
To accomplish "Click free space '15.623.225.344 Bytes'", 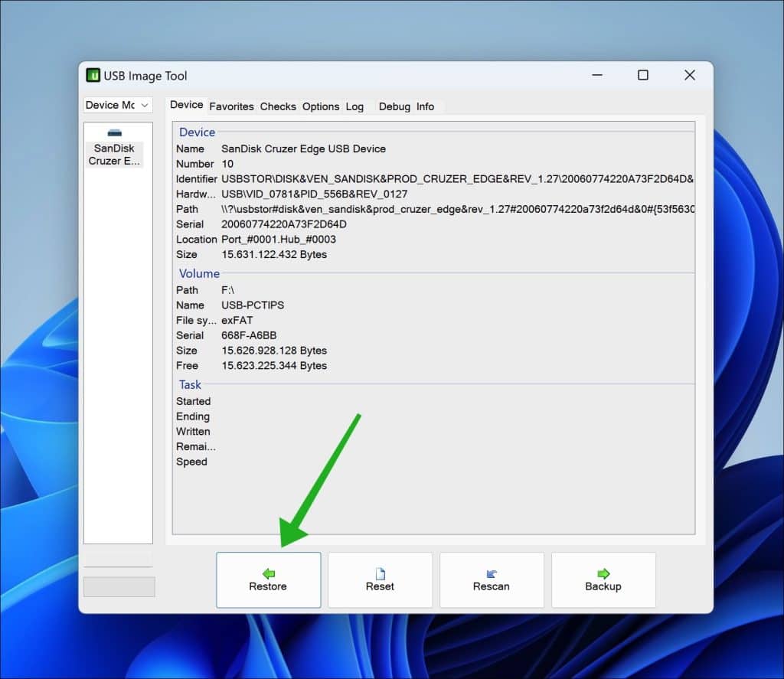I will click(x=274, y=365).
